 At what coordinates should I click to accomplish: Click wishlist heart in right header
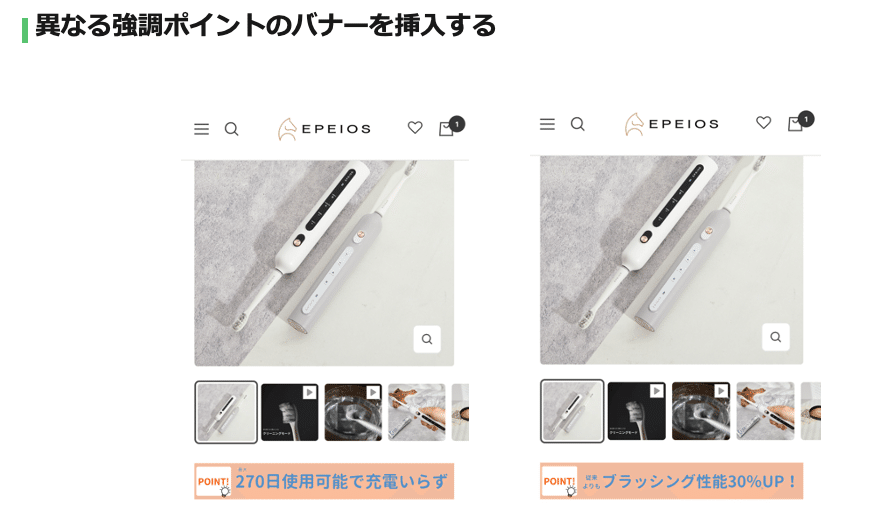click(763, 122)
